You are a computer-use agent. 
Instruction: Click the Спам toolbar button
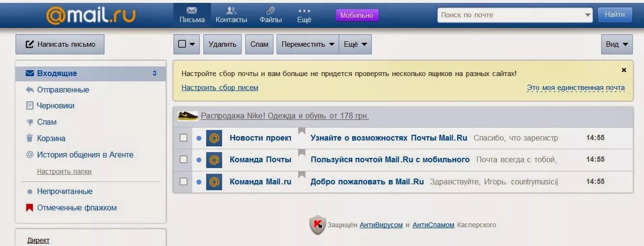[260, 44]
